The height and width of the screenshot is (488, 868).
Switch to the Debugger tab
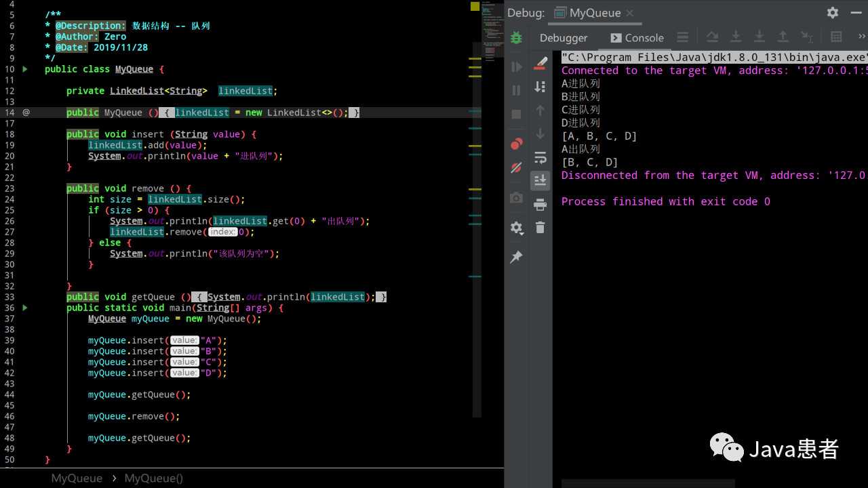(x=564, y=38)
